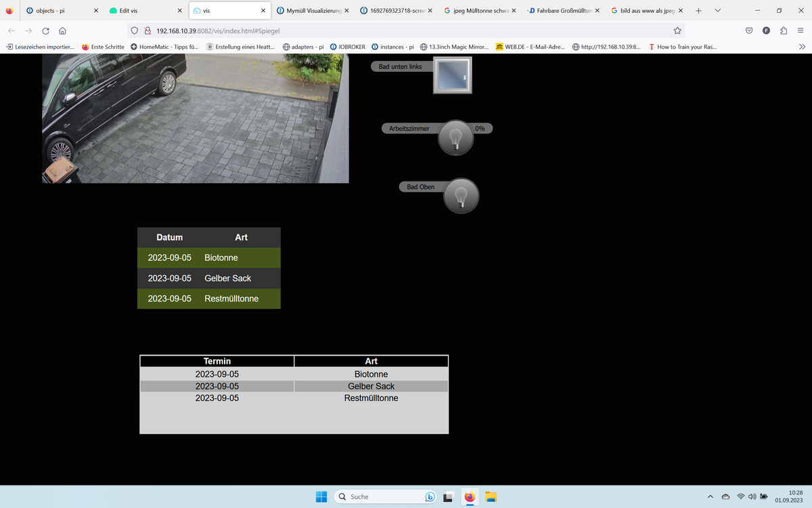
Task: Click the Termin column header
Action: tap(217, 361)
